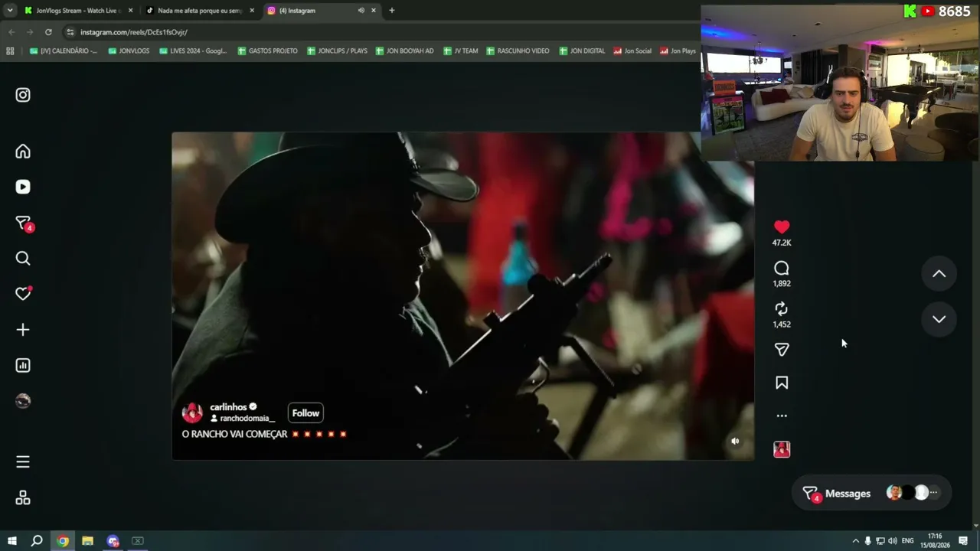Go to previous reel with up chevron
The height and width of the screenshot is (551, 980).
(x=939, y=274)
